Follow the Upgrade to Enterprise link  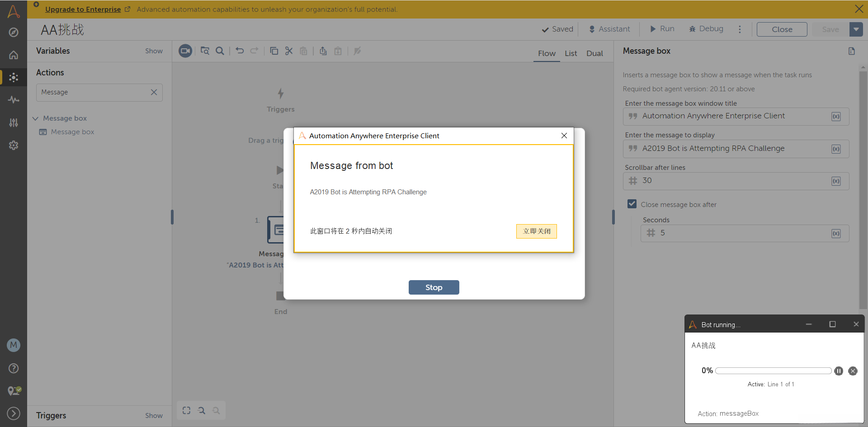click(x=83, y=9)
